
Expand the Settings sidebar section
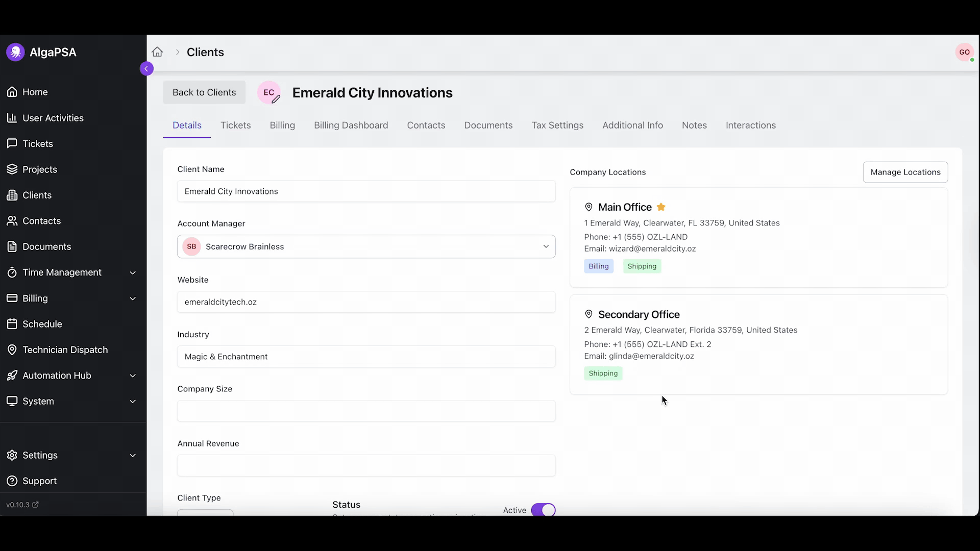point(71,455)
